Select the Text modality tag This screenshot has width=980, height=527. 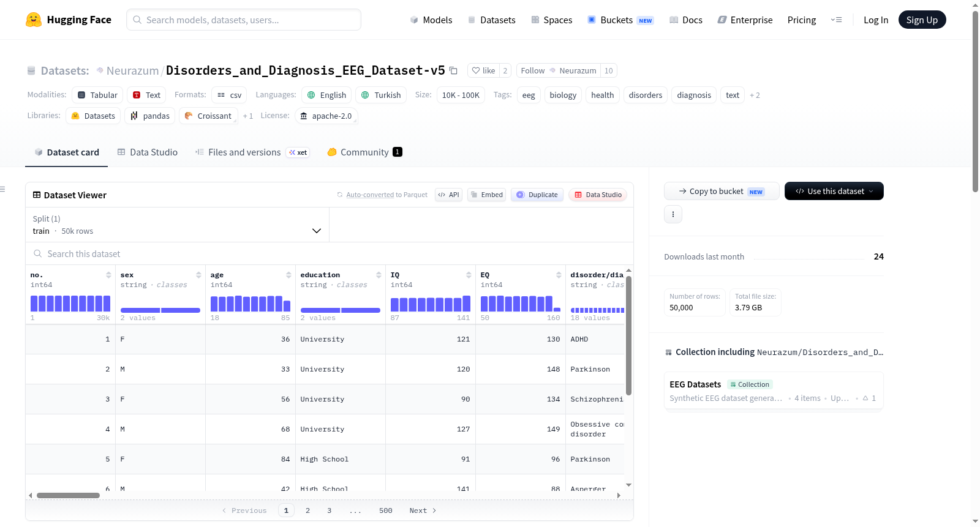(x=146, y=95)
